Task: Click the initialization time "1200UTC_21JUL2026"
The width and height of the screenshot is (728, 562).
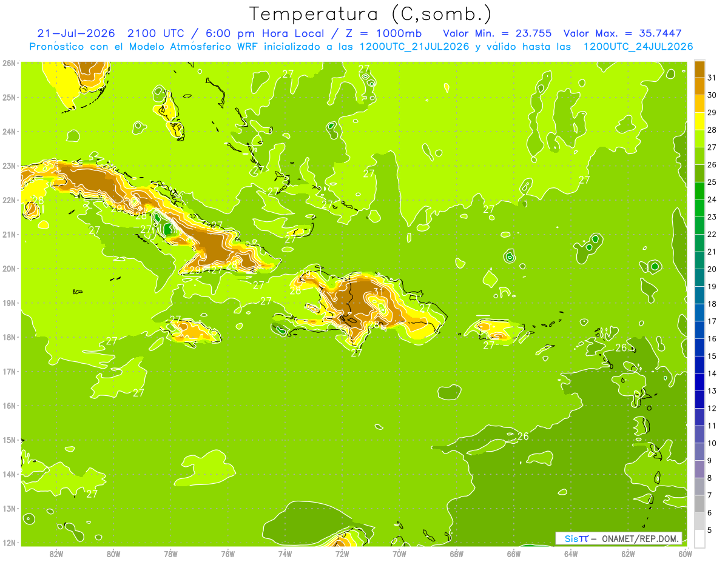Action: [414, 47]
